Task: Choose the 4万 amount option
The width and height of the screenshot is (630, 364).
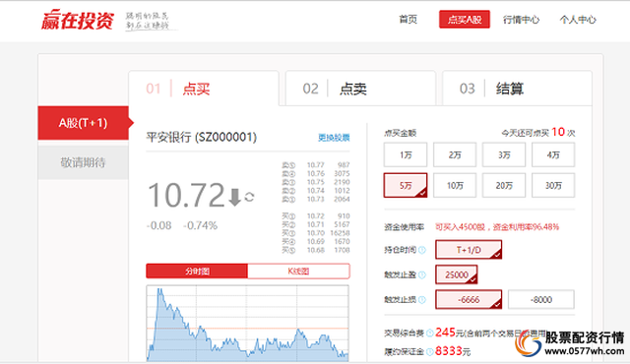Action: [553, 154]
